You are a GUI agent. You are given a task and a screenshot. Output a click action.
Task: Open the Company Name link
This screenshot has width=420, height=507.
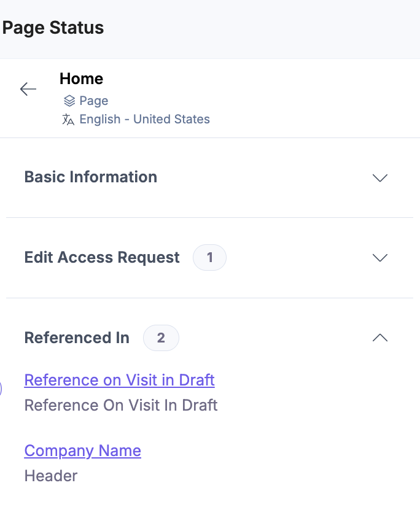point(82,451)
